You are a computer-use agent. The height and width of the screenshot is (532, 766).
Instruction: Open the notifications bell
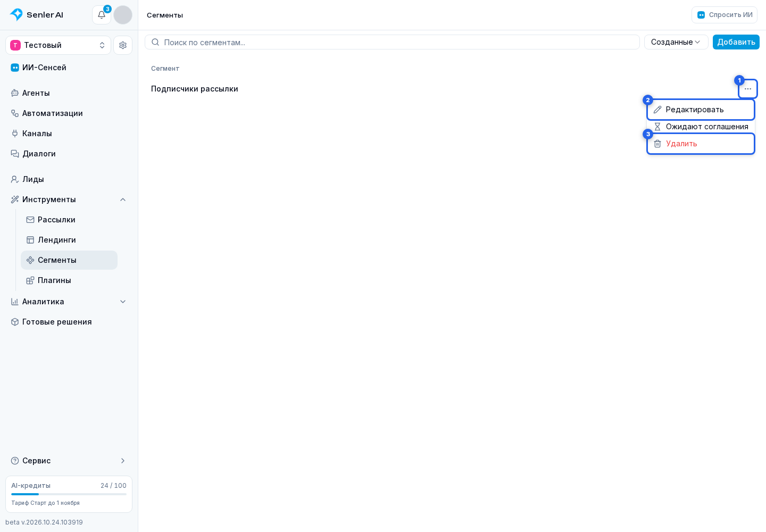click(x=102, y=15)
